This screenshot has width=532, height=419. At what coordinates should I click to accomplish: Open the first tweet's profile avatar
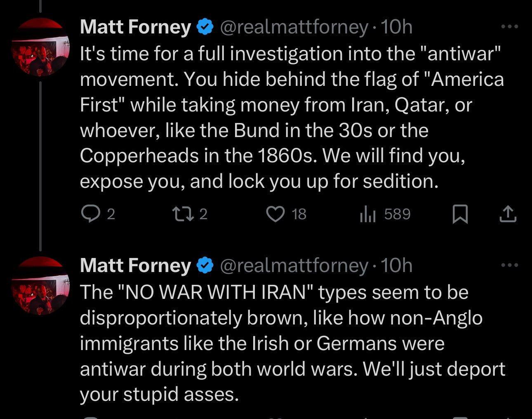point(40,47)
